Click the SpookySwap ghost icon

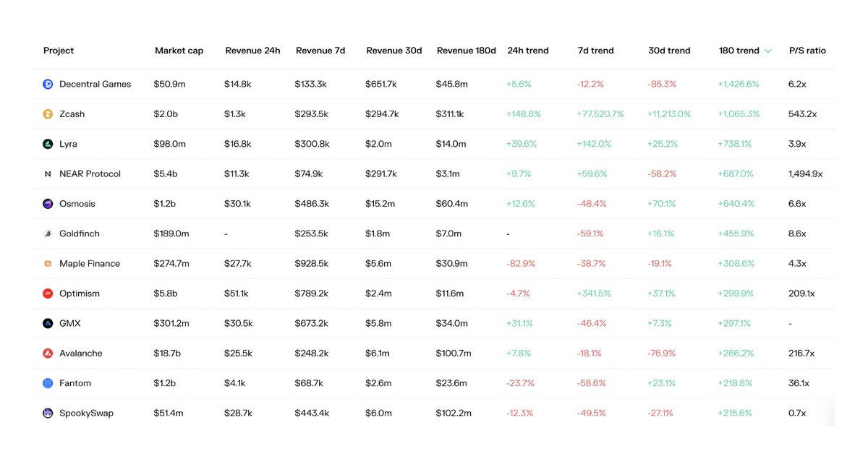[x=48, y=414]
